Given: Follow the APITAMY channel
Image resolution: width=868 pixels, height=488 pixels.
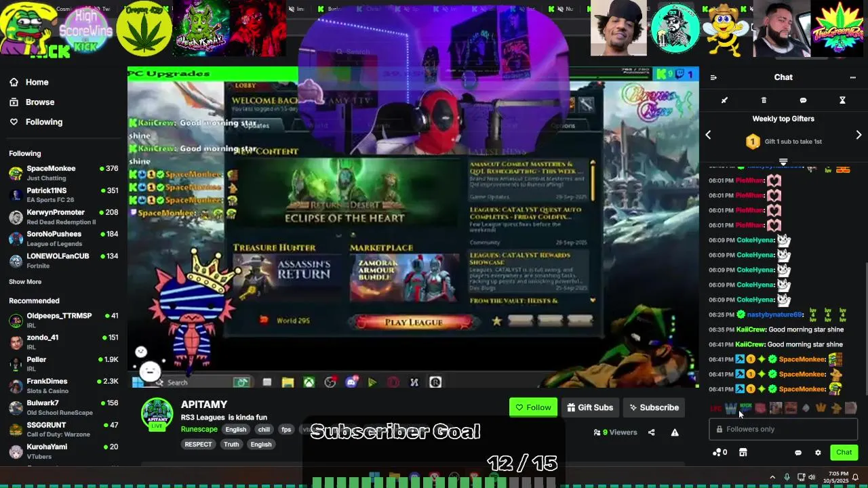Looking at the screenshot, I should pos(533,407).
